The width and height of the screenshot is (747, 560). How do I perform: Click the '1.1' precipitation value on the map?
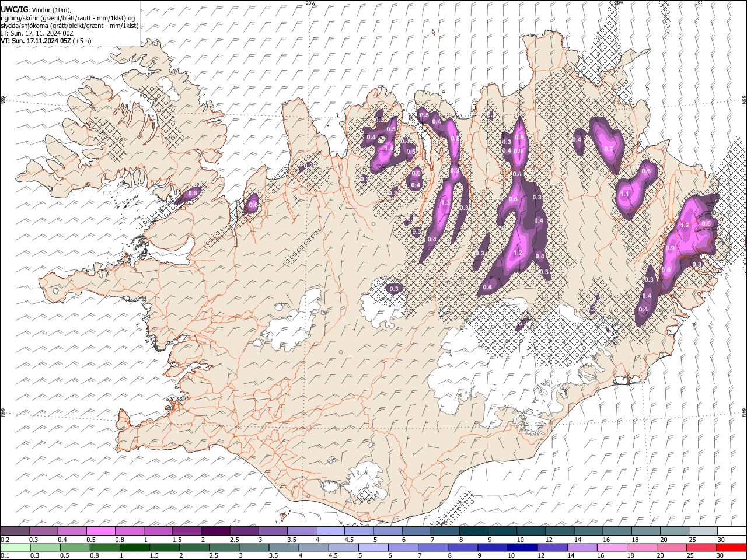(x=625, y=194)
